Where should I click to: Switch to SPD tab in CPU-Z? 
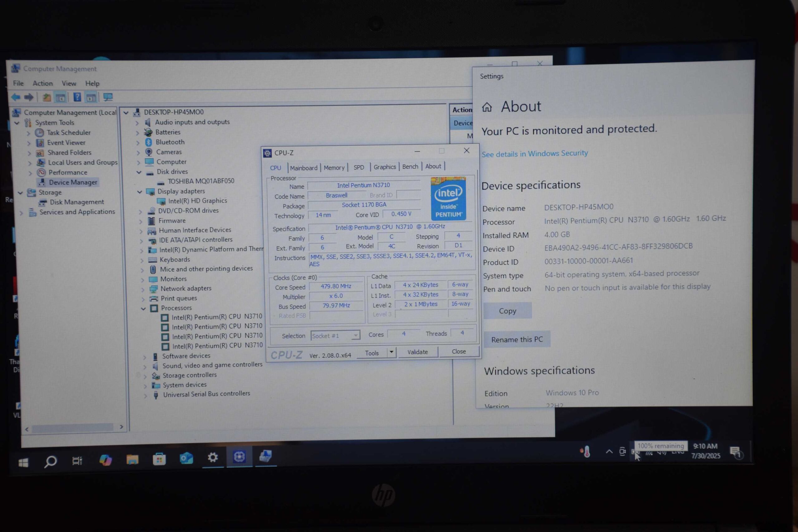358,167
